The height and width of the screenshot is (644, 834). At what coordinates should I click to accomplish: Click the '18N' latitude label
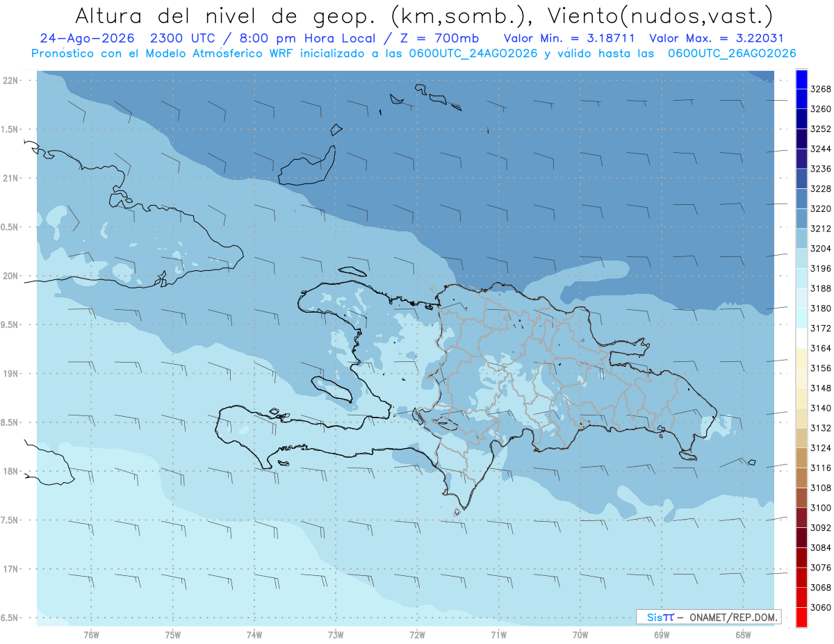click(x=10, y=472)
